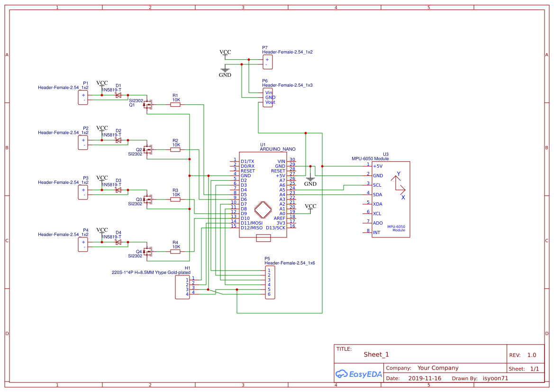Pick the P4 two-pin header symbol
The image size is (554, 392).
click(x=83, y=245)
